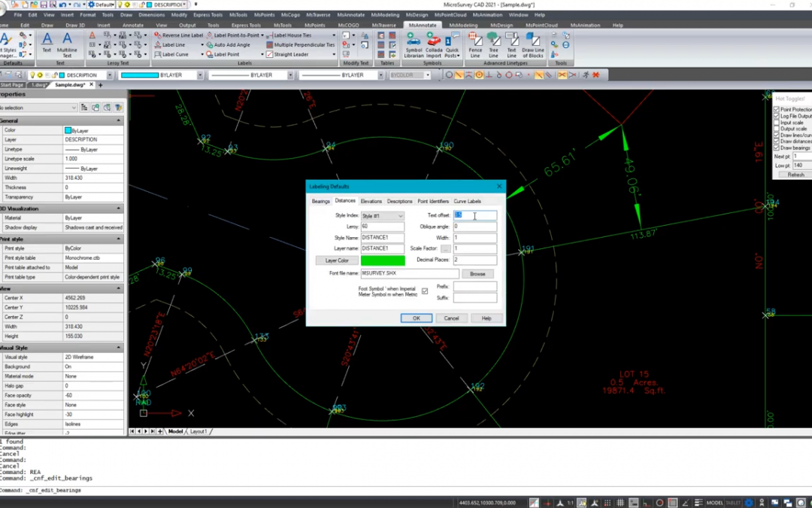This screenshot has width=812, height=508.
Task: Click the Browse button for font file
Action: (477, 274)
